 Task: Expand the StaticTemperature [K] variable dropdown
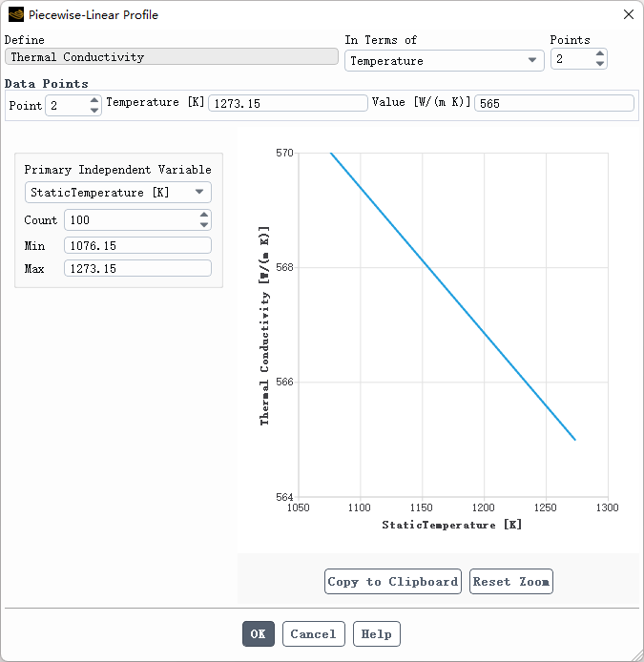click(118, 192)
